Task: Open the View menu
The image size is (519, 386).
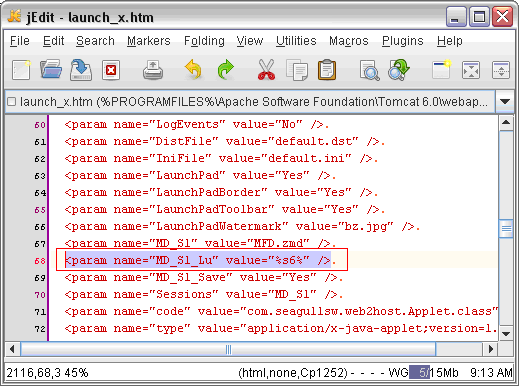Action: point(250,41)
